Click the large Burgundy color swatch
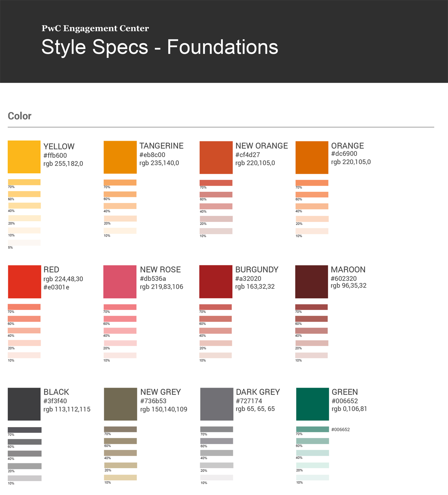 click(x=216, y=282)
